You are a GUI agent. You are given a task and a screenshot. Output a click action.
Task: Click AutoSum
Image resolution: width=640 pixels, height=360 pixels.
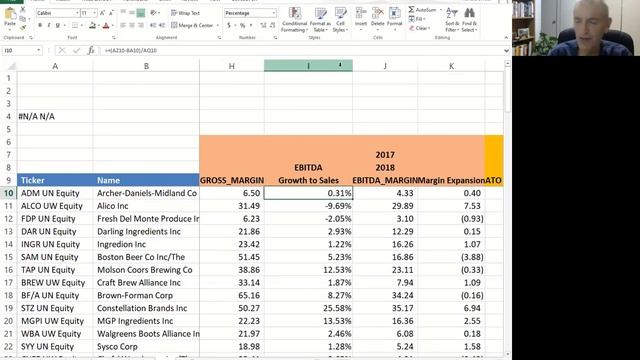[x=423, y=9]
